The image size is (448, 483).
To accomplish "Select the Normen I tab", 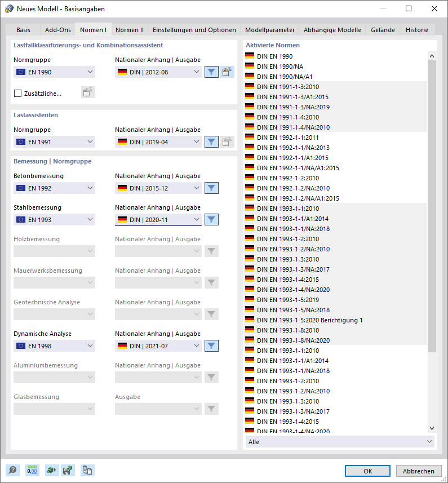I will (x=94, y=30).
